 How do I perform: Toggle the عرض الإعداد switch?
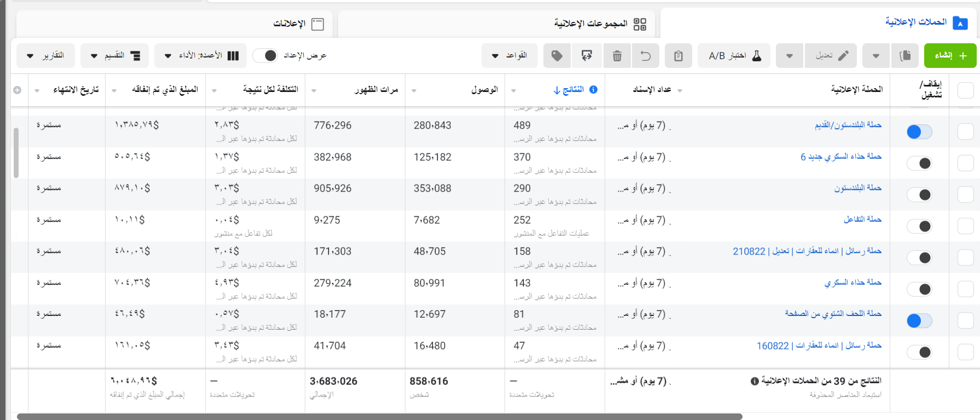(x=265, y=56)
